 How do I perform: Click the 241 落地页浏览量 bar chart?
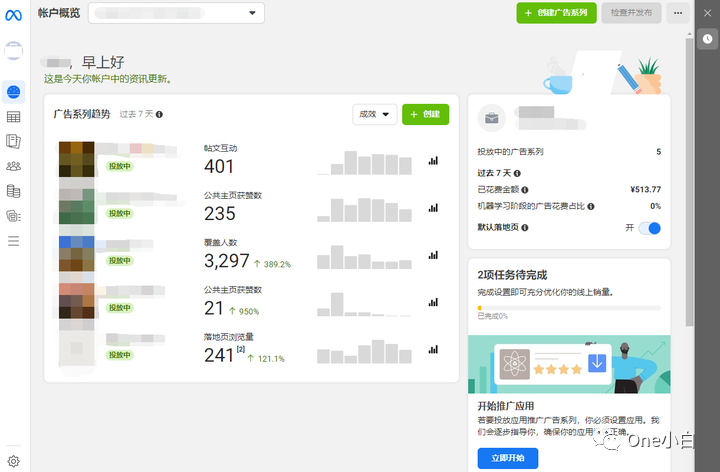click(x=365, y=351)
